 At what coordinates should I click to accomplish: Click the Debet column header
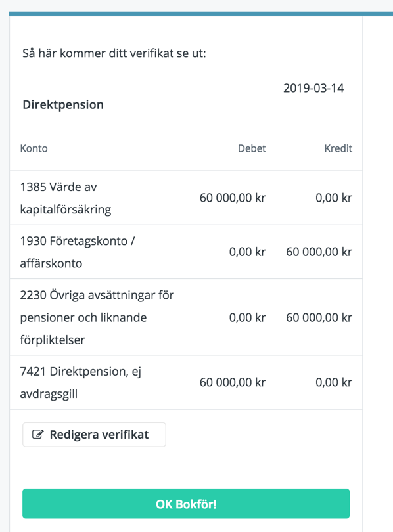pyautogui.click(x=252, y=148)
